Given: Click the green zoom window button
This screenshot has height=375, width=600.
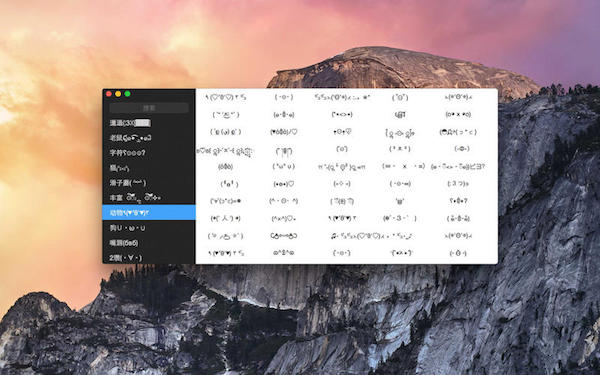Looking at the screenshot, I should coord(127,94).
